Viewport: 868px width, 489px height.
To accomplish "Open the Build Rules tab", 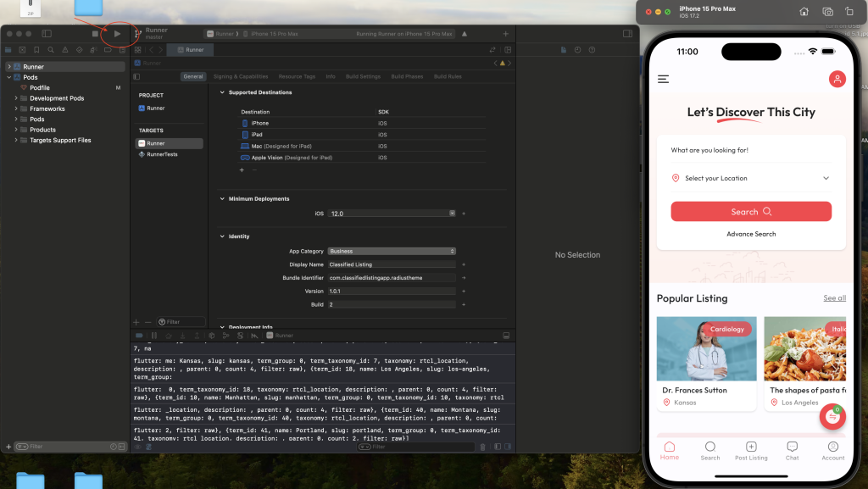I will (448, 77).
